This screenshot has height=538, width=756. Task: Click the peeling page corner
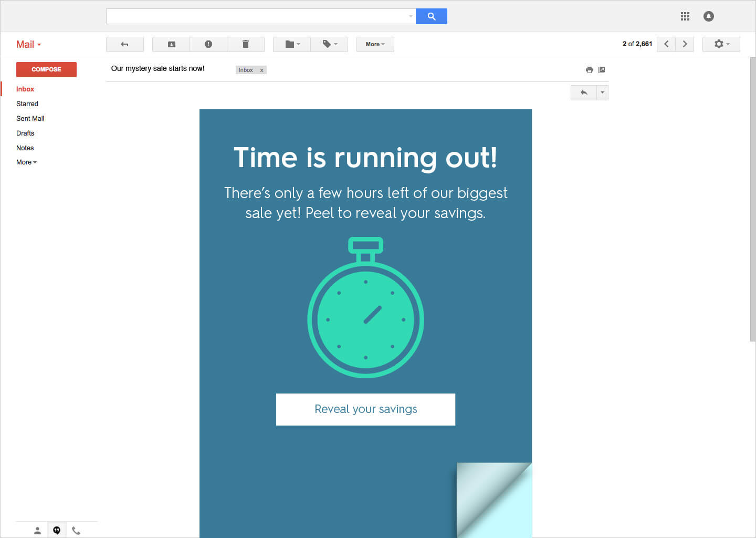click(x=494, y=500)
